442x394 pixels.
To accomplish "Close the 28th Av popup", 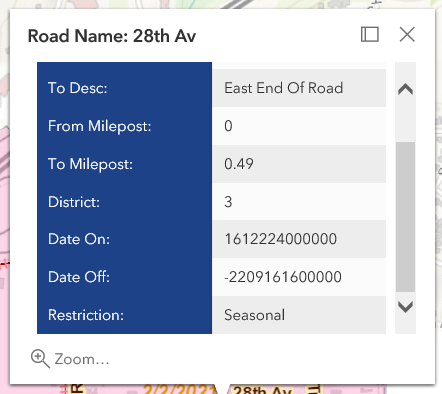I will tap(407, 34).
